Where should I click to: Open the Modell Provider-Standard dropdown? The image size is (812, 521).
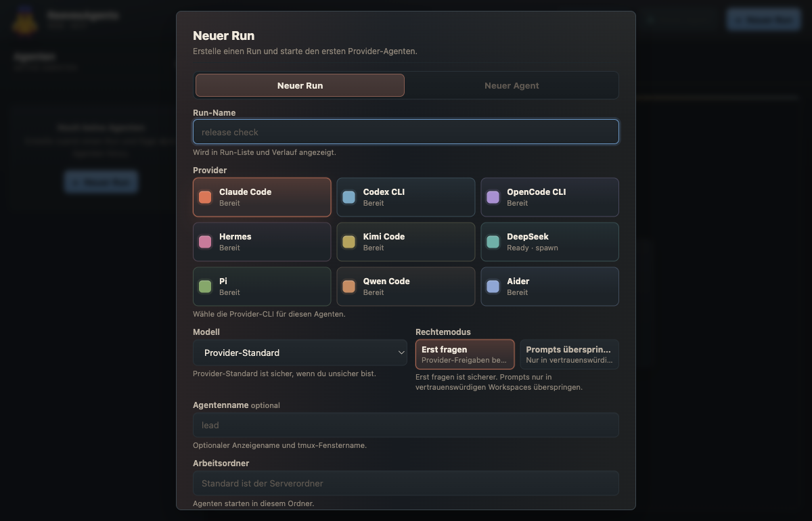[x=300, y=353]
